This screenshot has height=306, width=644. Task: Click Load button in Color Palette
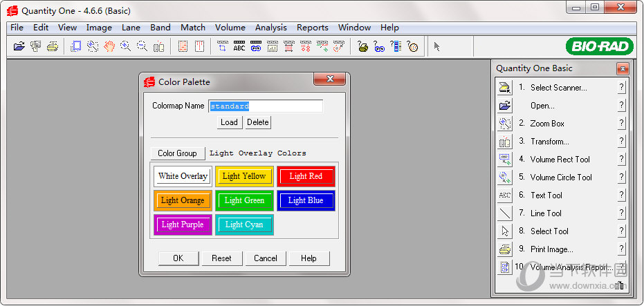pyautogui.click(x=229, y=122)
